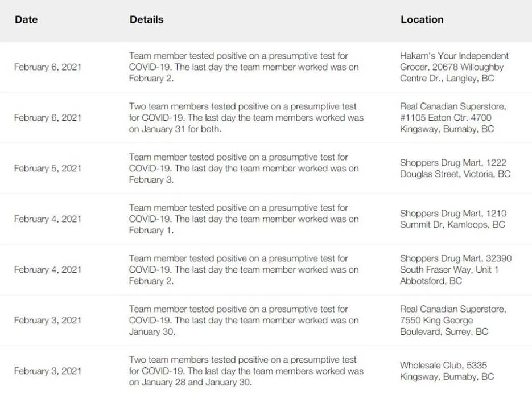Click the last February 3, 2021 date
The width and height of the screenshot is (532, 394).
[x=48, y=371]
